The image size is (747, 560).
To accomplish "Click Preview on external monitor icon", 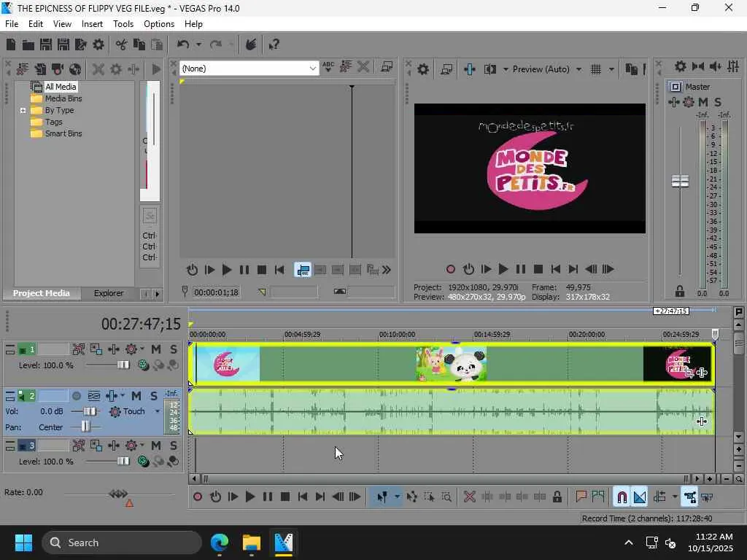I will [446, 69].
